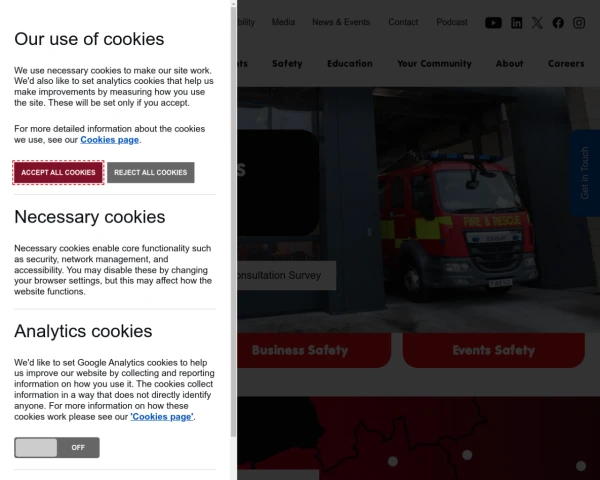Go to the Careers menu item
600x480 pixels.
click(x=566, y=64)
